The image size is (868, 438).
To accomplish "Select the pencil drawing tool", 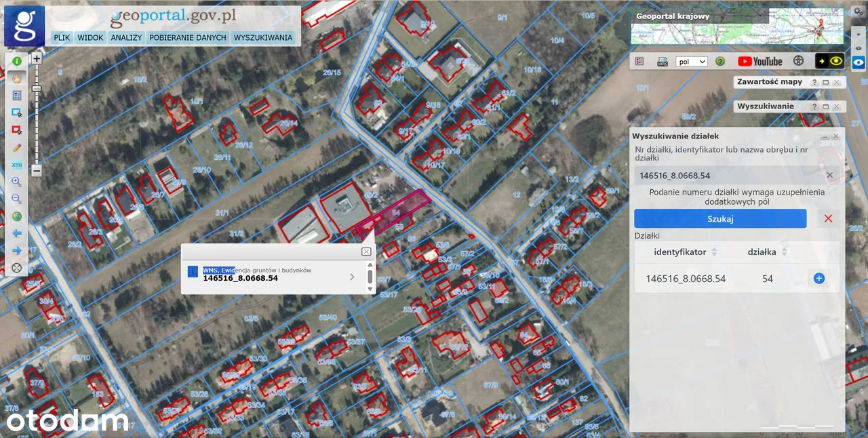I will pyautogui.click(x=16, y=147).
